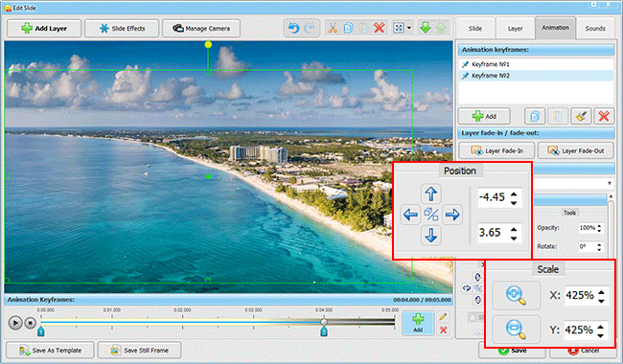
Task: Select keyframe marker 2 on timeline
Action: point(324,331)
